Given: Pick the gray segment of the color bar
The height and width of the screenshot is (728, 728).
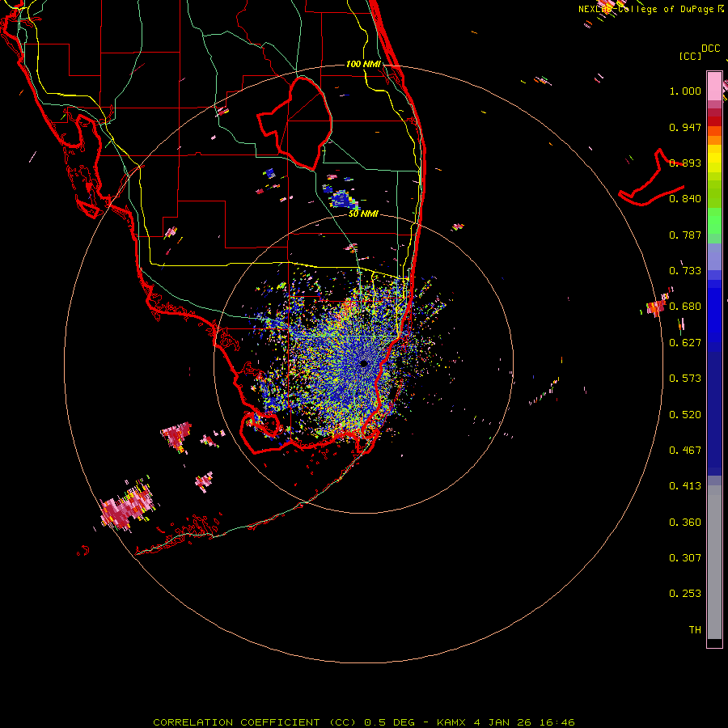Looking at the screenshot, I should click(714, 562).
